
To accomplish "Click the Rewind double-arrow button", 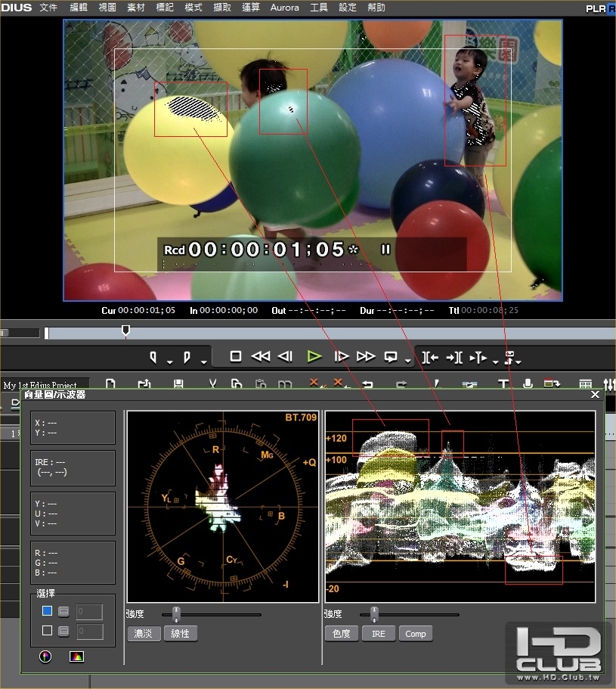I will [x=260, y=356].
